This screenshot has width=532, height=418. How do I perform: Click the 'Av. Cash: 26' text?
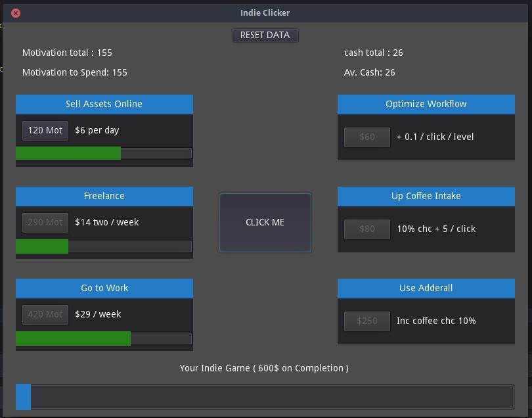[370, 73]
